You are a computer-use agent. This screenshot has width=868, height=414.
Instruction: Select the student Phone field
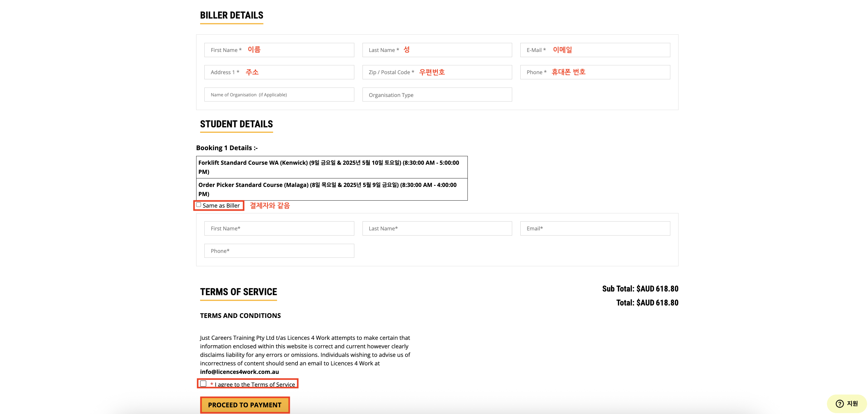point(279,251)
